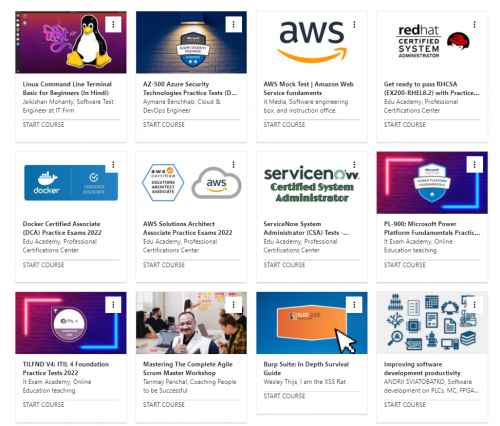Start the ITIL 4 Foundation course
This screenshot has height=426, width=500.
pos(43,405)
